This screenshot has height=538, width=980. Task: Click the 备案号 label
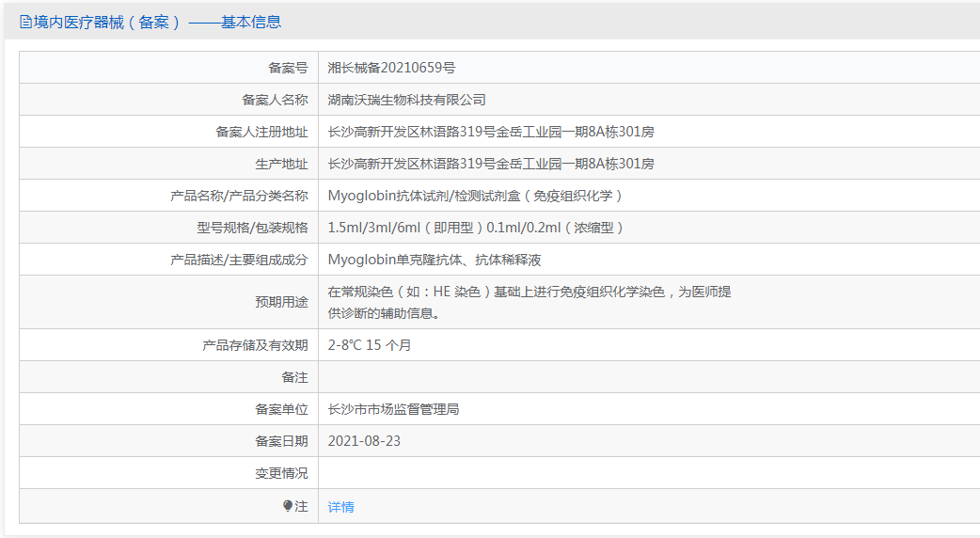(x=288, y=68)
